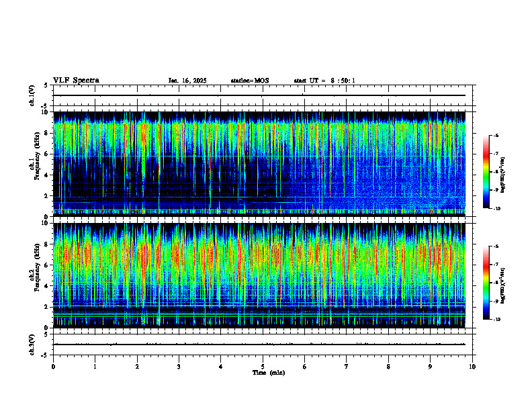Click inside the ch.1 spectrogram plot
This screenshot has width=532, height=411.
click(x=259, y=164)
